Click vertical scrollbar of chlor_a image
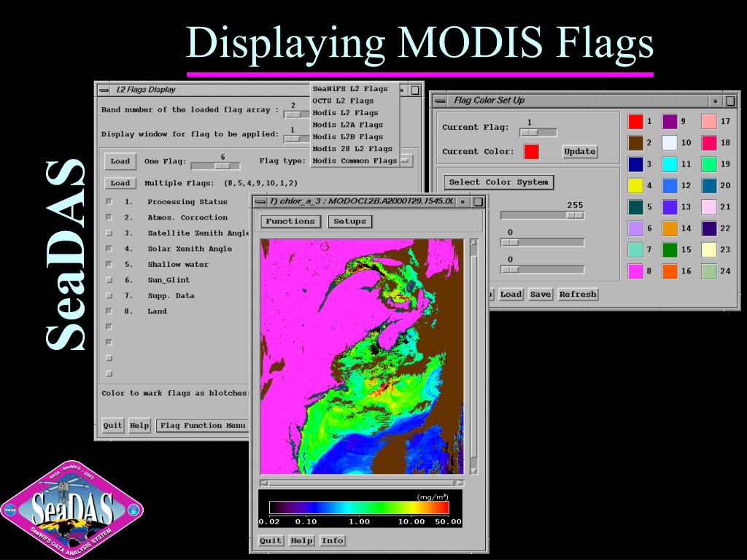This screenshot has height=560, width=747. tap(473, 356)
